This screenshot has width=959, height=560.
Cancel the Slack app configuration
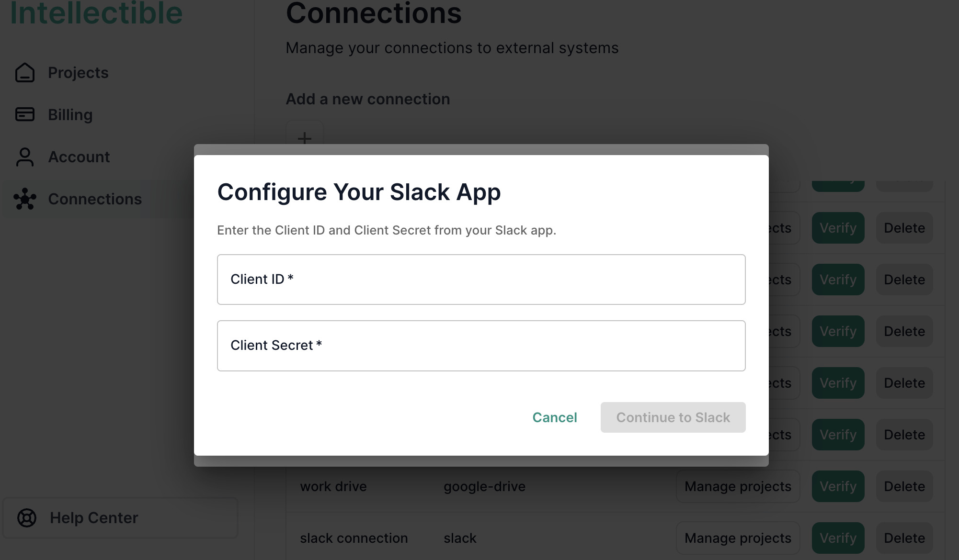click(x=554, y=417)
